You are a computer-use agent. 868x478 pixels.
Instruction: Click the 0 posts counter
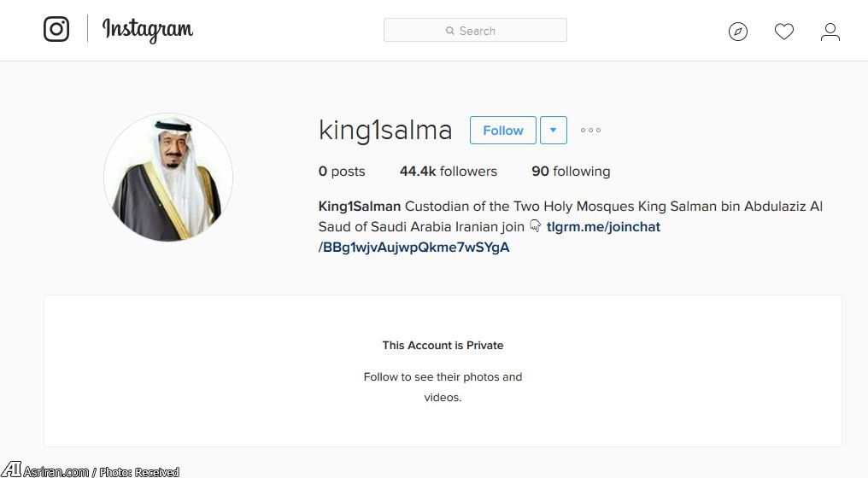(x=342, y=172)
